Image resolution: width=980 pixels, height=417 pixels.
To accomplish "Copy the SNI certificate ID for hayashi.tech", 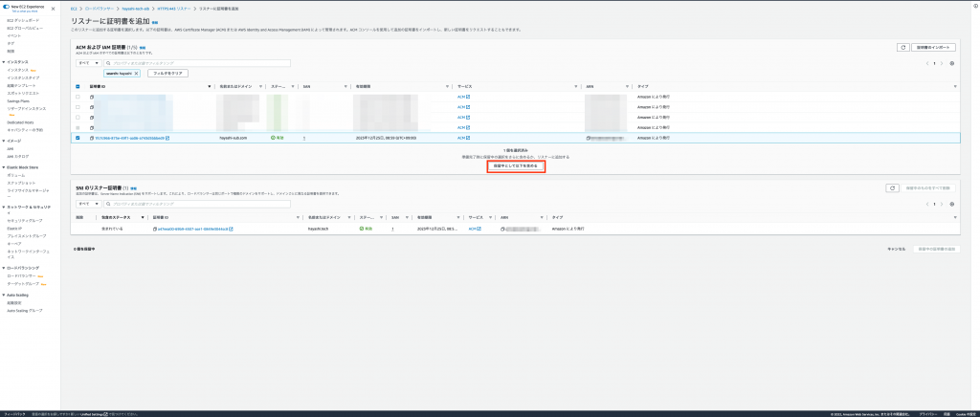I will tap(154, 230).
